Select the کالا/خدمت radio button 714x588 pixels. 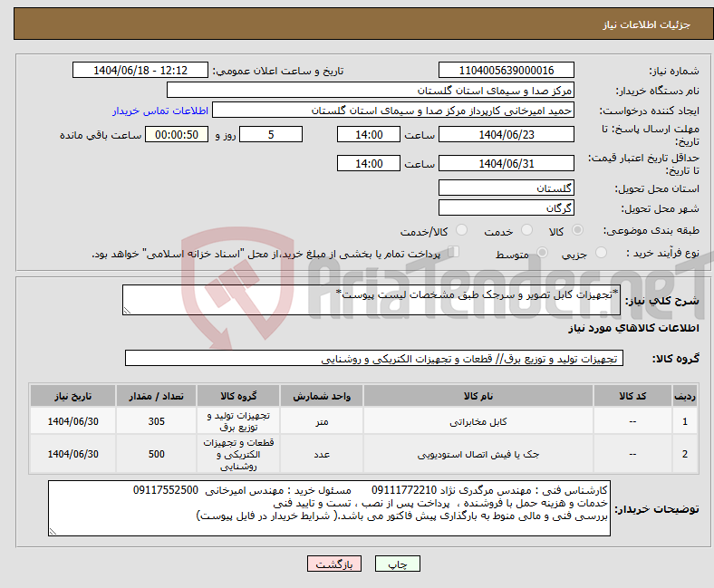tap(462, 230)
